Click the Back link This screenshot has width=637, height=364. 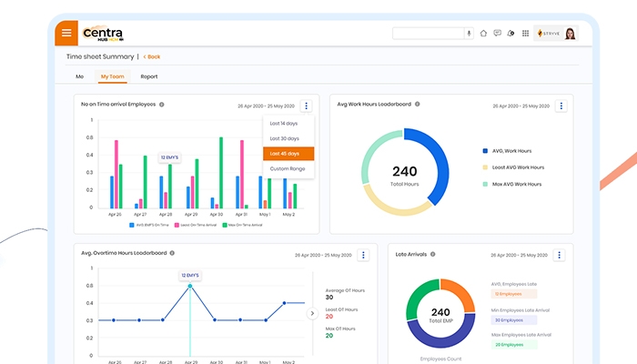click(151, 56)
